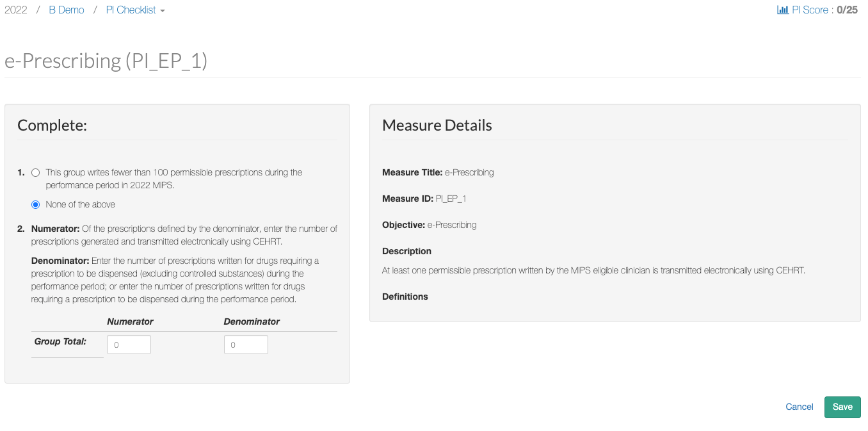Focus the Group Total Denominator field
Screen dimensions: 868x431
[x=246, y=345]
